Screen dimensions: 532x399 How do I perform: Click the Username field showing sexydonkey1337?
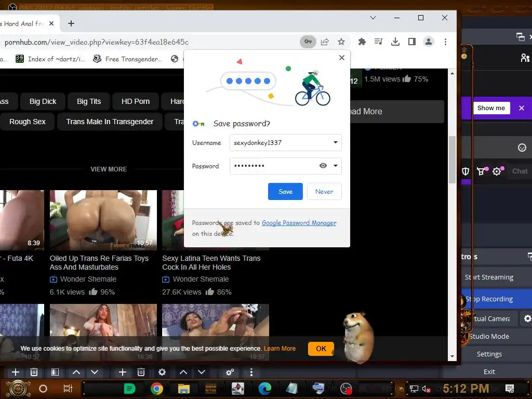pyautogui.click(x=285, y=142)
